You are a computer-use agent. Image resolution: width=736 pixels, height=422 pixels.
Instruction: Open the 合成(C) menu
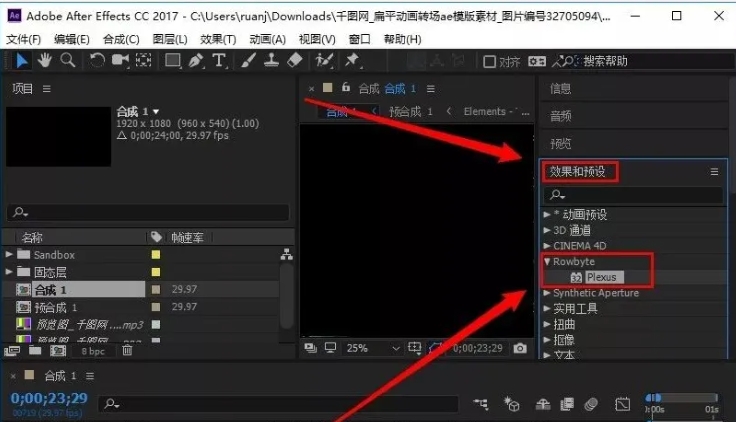[121, 39]
